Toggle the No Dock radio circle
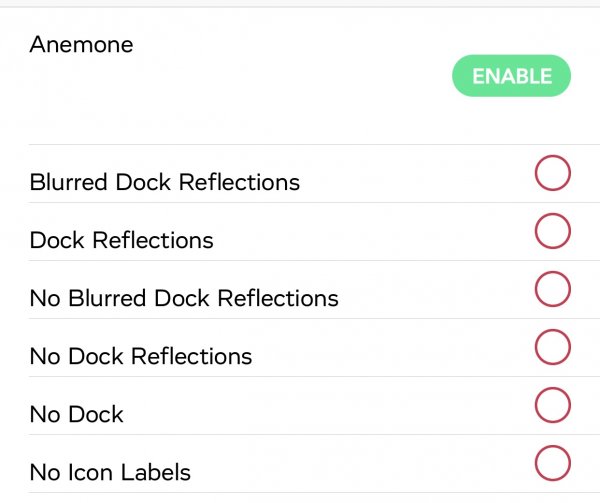The width and height of the screenshot is (600, 503). click(553, 405)
